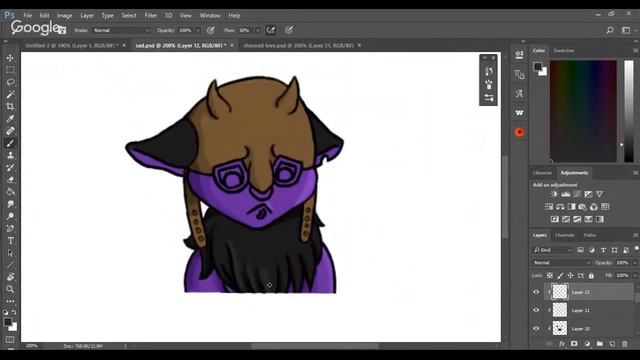Open layer blend mode Normal dropdown
This screenshot has width=640, height=360.
(562, 263)
